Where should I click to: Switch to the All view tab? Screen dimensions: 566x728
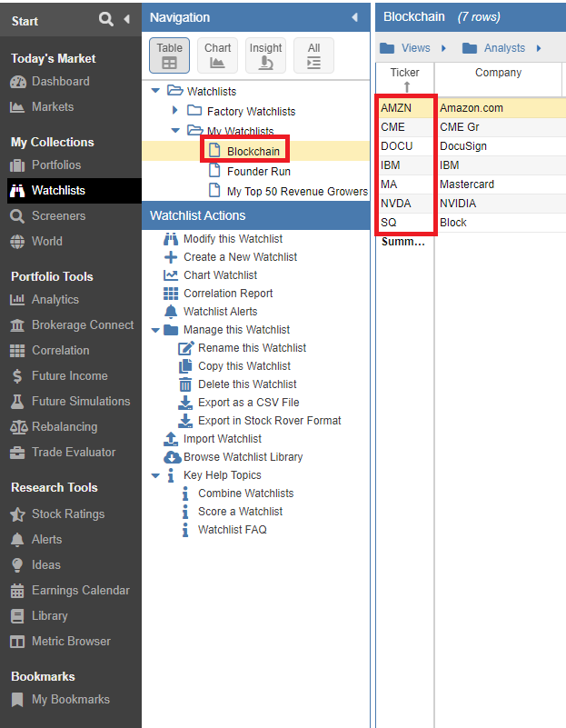pyautogui.click(x=314, y=55)
